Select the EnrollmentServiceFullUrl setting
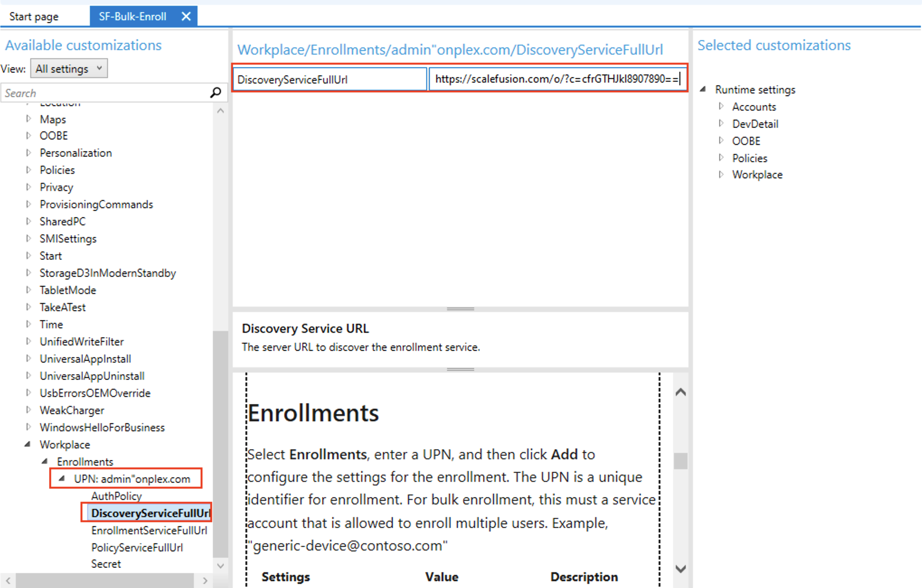 pos(149,530)
